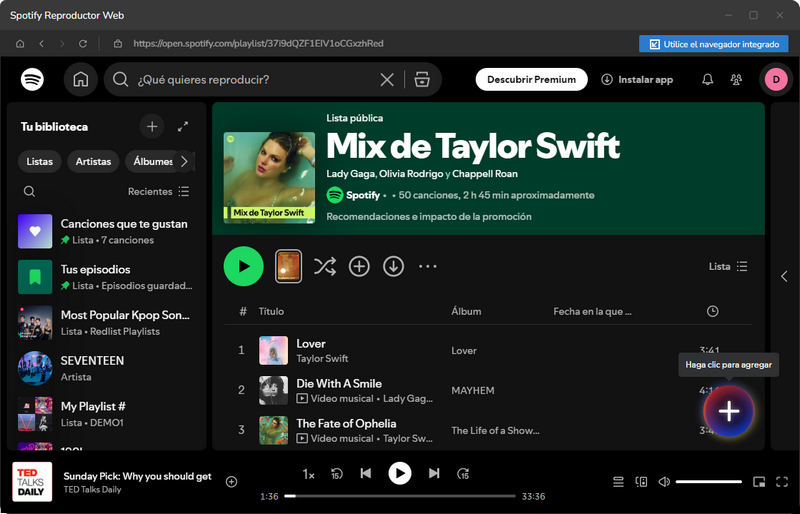Open Recientes sort options

[159, 191]
